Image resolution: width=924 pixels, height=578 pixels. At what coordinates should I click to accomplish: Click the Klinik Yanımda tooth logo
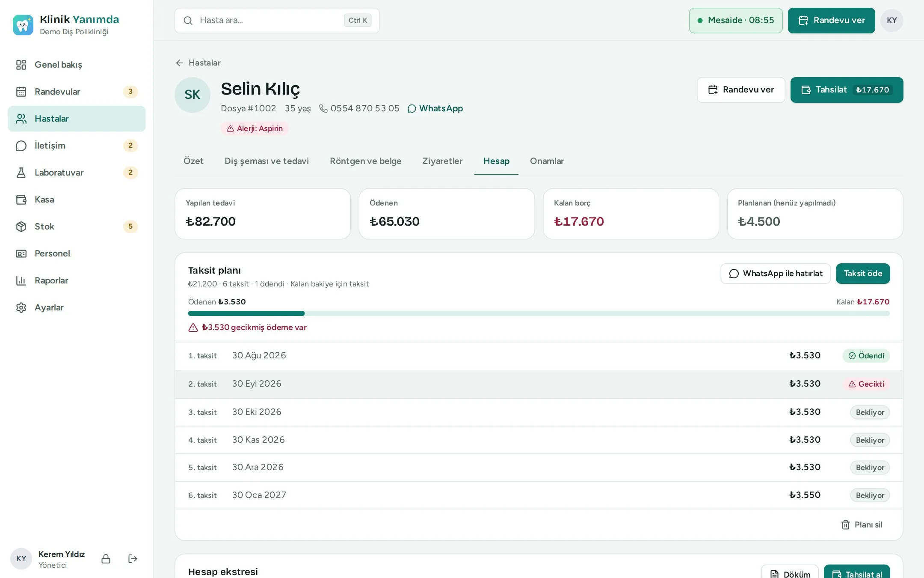[x=23, y=25]
